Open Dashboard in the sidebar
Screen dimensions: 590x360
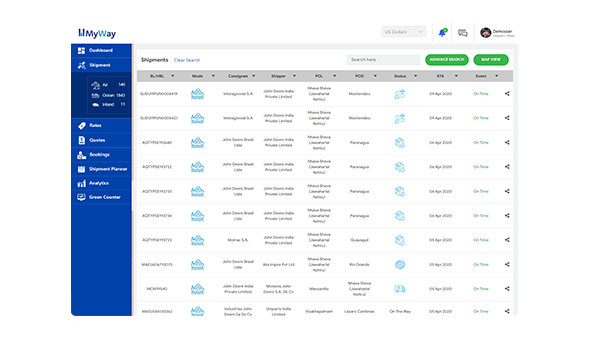101,50
